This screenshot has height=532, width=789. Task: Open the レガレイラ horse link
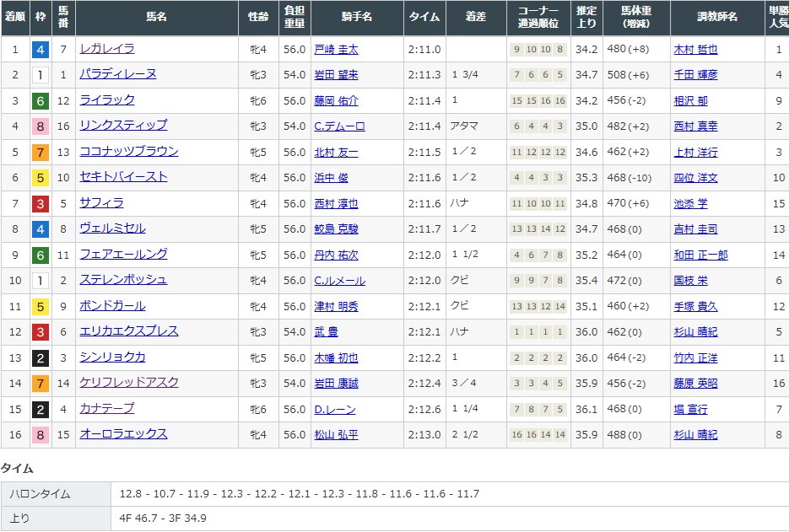click(106, 49)
